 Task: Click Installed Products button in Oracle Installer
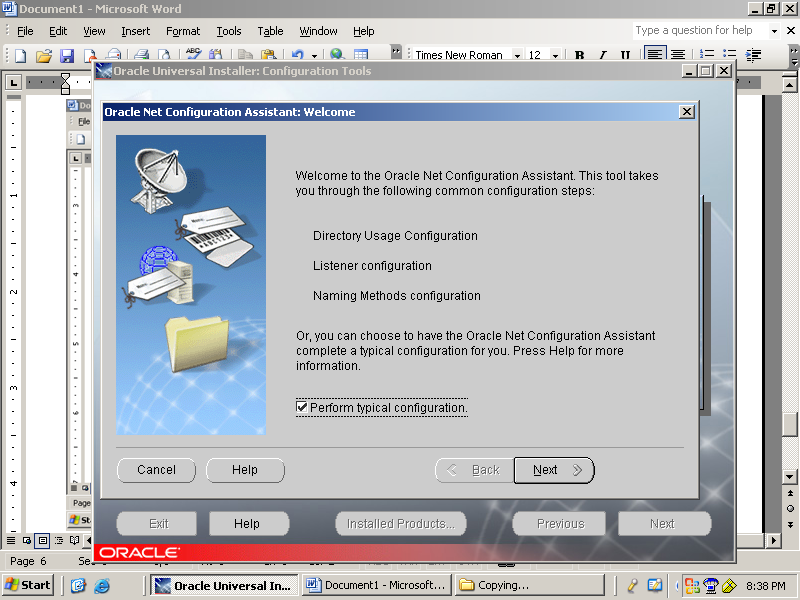[x=401, y=523]
